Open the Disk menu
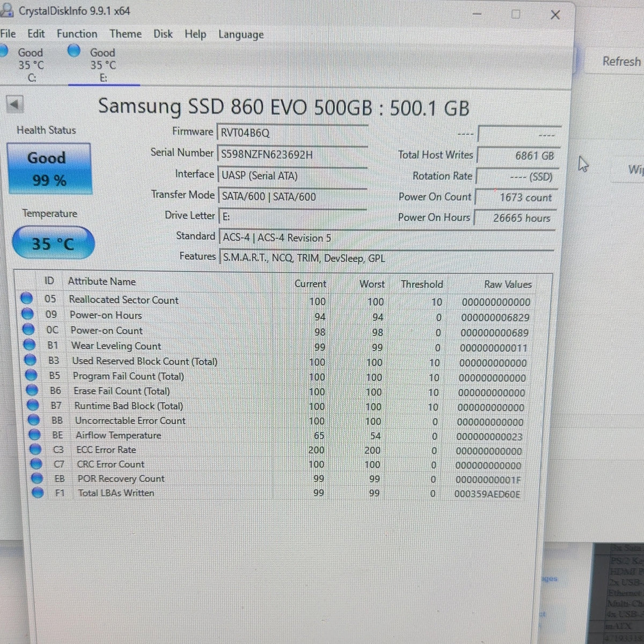Image resolution: width=644 pixels, height=644 pixels. click(x=163, y=34)
